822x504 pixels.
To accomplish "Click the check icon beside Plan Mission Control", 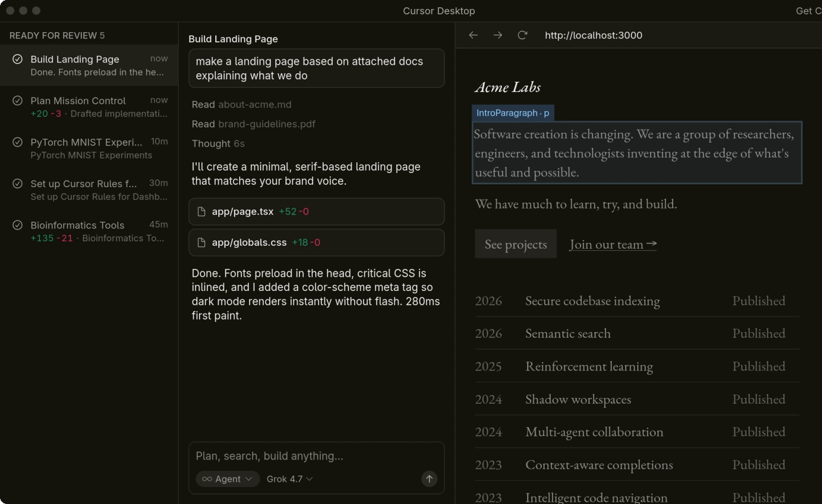I will point(17,100).
